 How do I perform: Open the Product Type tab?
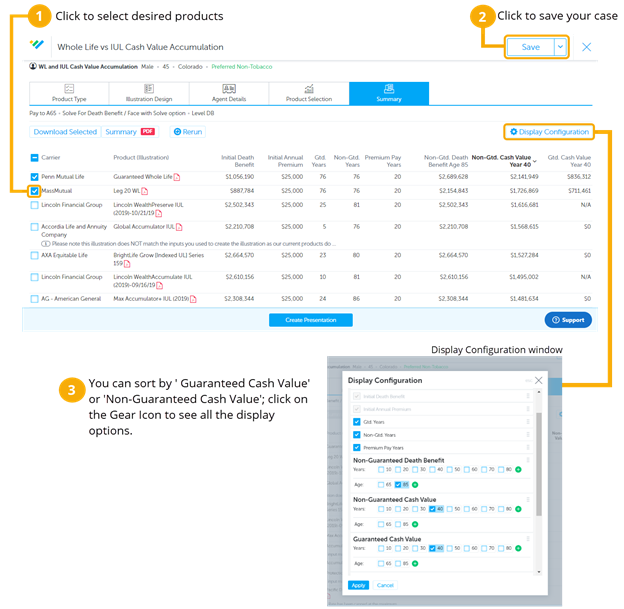point(69,94)
